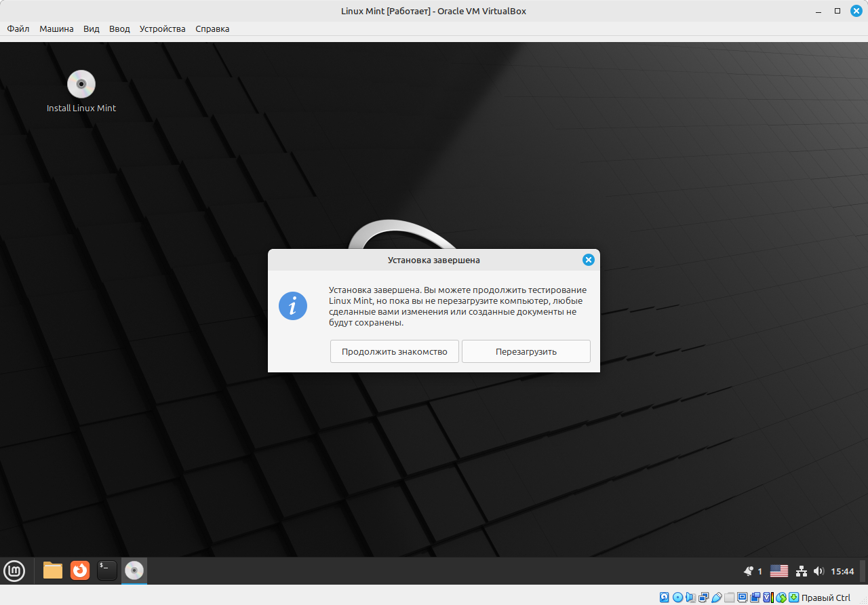Open the Машина menu

[x=56, y=28]
